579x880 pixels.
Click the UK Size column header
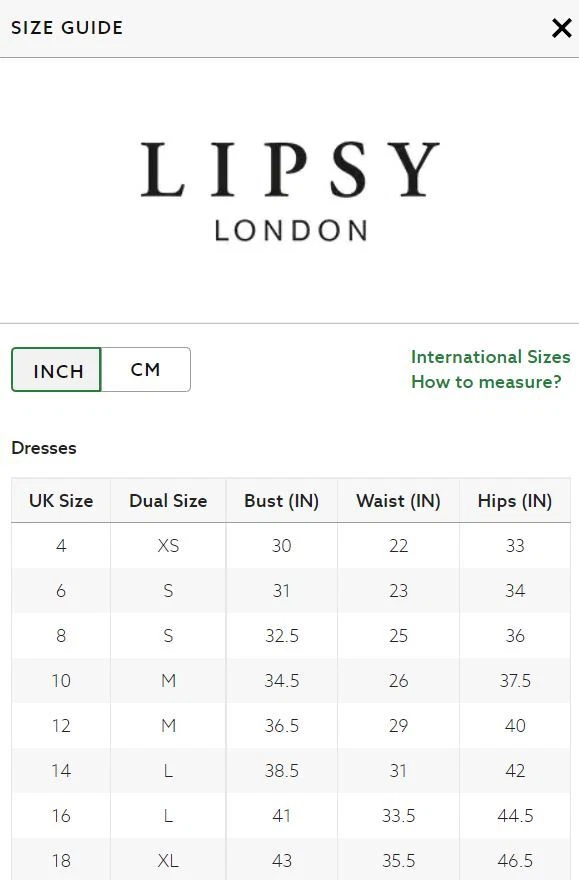[x=61, y=501]
